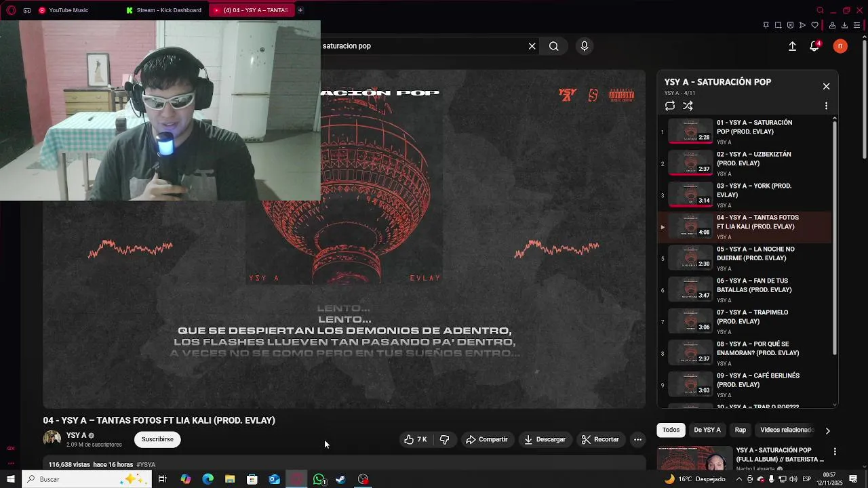Open the orange YouTube account avatar
The image size is (868, 488).
pyautogui.click(x=840, y=46)
